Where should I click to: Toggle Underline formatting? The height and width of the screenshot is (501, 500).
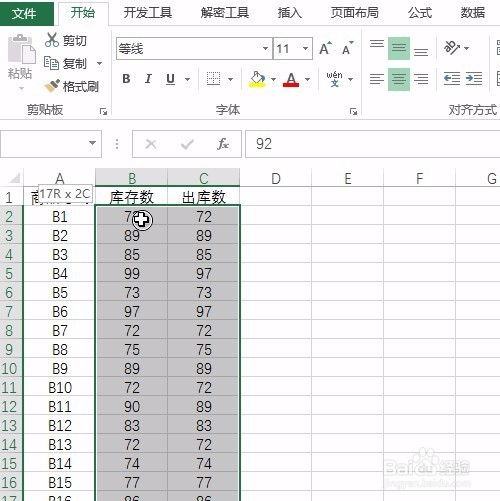point(170,79)
